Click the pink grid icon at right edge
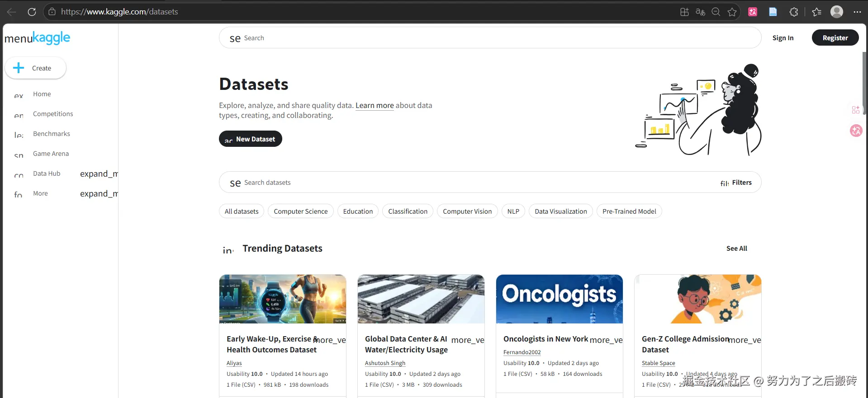868x398 pixels. (856, 110)
